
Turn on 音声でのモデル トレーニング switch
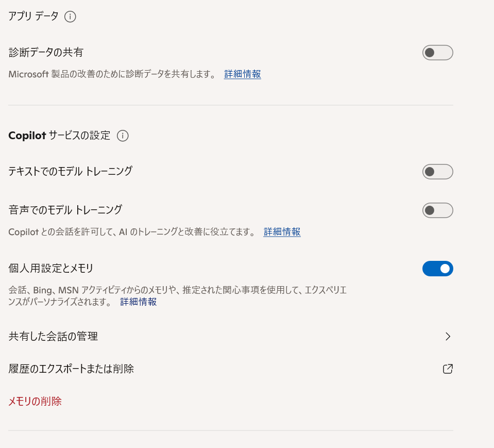pyautogui.click(x=437, y=210)
